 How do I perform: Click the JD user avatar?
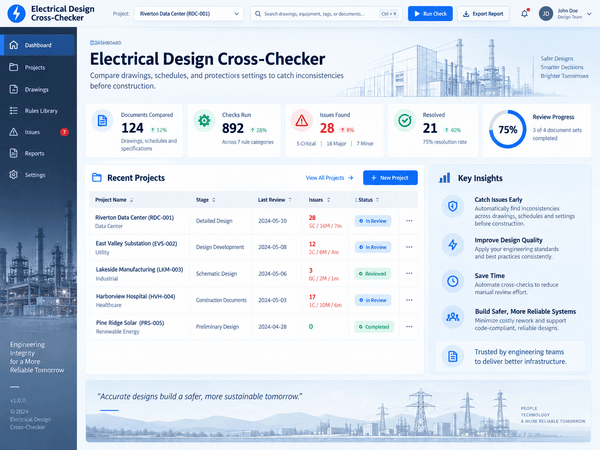(x=546, y=14)
